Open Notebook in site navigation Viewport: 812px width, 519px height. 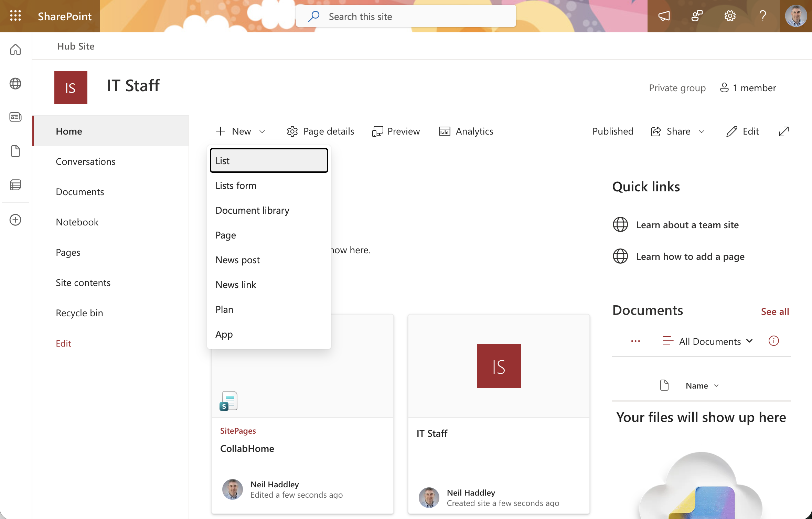pyautogui.click(x=111, y=222)
